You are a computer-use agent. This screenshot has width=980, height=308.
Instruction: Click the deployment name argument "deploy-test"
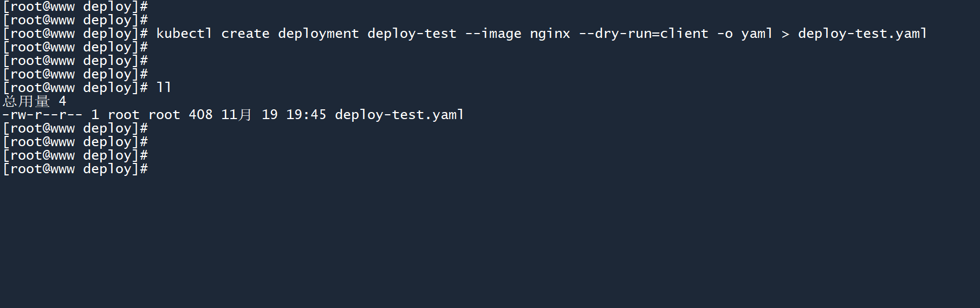(412, 34)
